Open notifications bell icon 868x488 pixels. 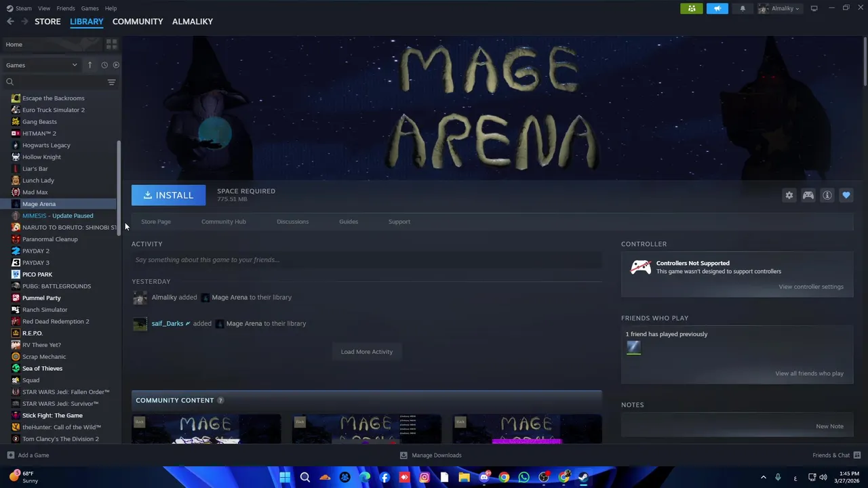pyautogui.click(x=743, y=8)
